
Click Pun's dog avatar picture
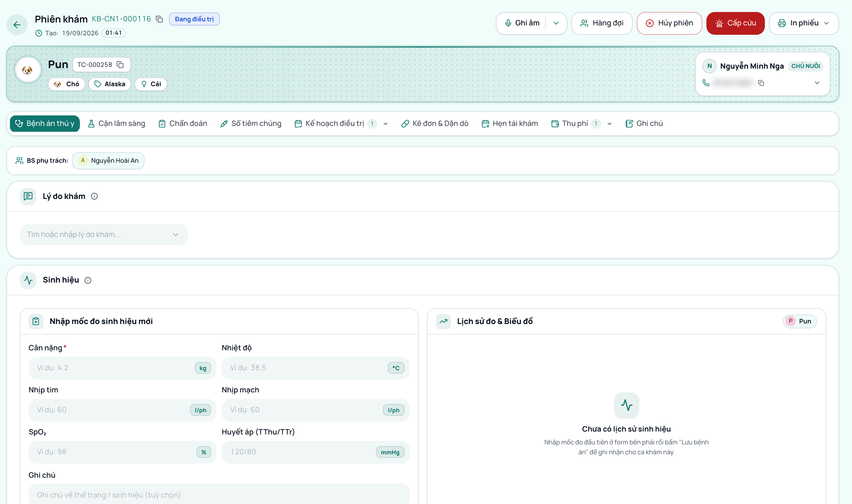coord(28,70)
